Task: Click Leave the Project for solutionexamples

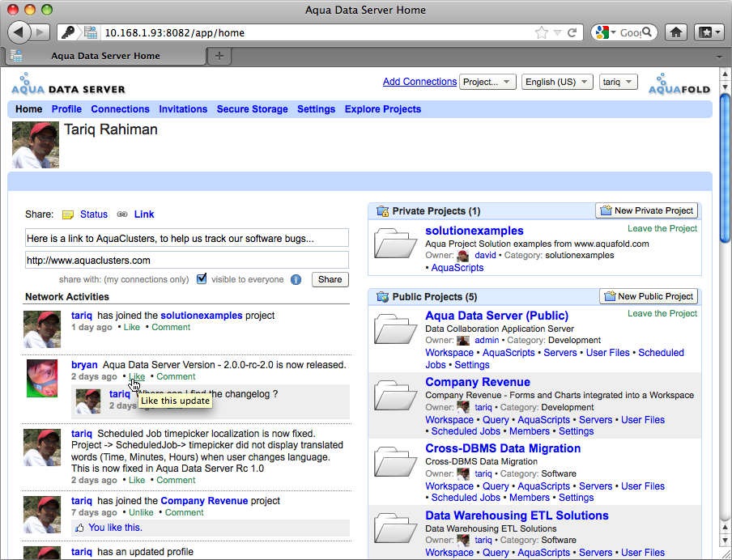Action: [662, 228]
